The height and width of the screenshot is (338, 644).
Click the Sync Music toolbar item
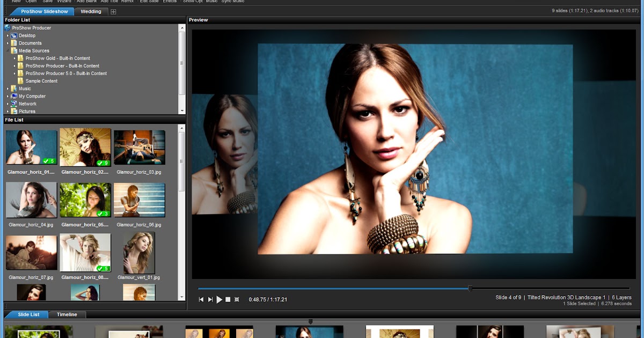tap(233, 2)
